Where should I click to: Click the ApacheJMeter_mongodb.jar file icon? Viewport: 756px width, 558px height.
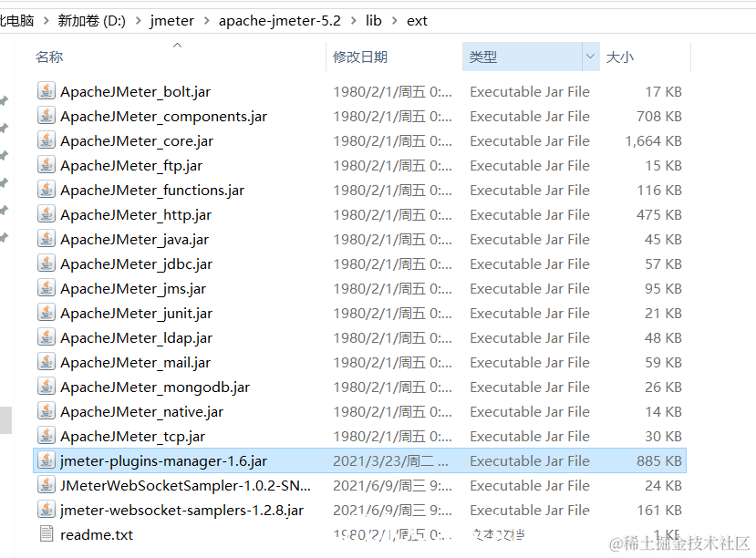(47, 386)
